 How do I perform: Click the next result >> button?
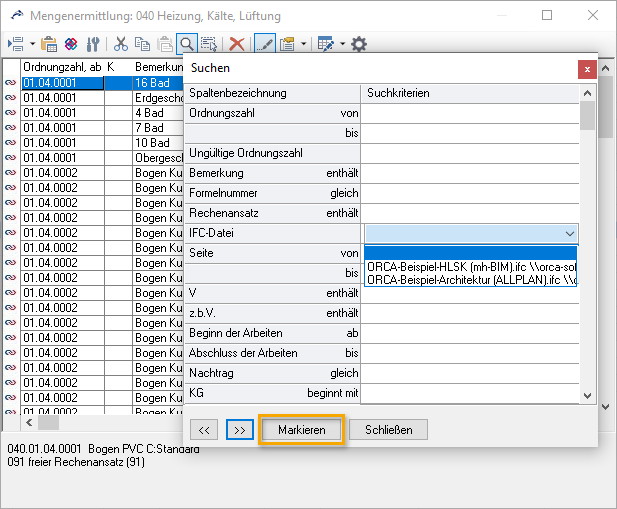(240, 430)
